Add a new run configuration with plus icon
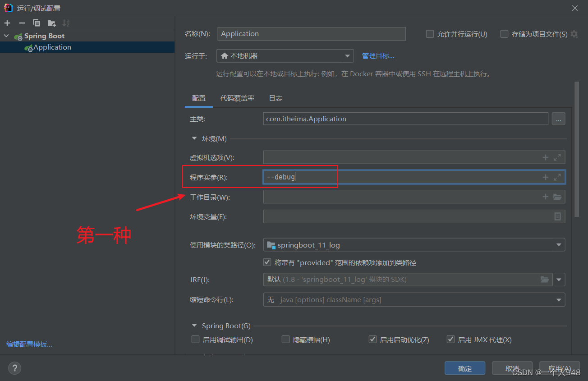Screen dimensions: 588x381 7,23
